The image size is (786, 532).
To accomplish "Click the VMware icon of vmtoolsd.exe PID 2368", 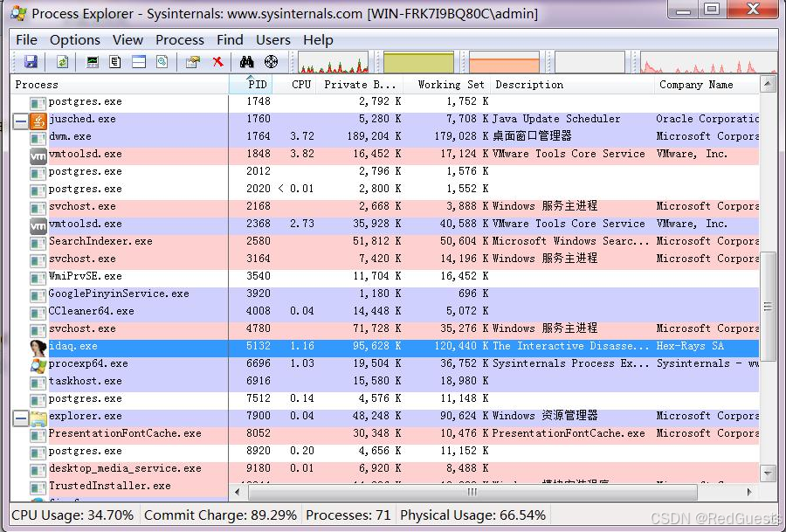I will [x=38, y=226].
